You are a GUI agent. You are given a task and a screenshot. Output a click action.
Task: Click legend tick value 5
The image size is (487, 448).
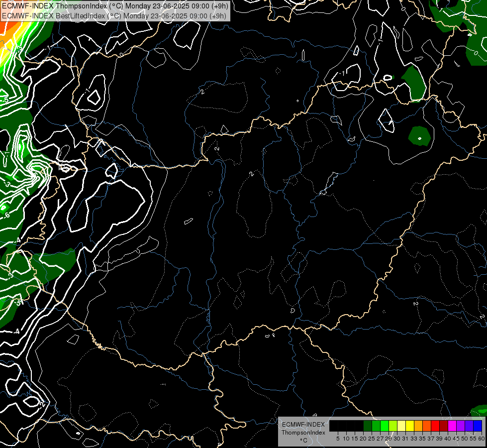pos(338,439)
